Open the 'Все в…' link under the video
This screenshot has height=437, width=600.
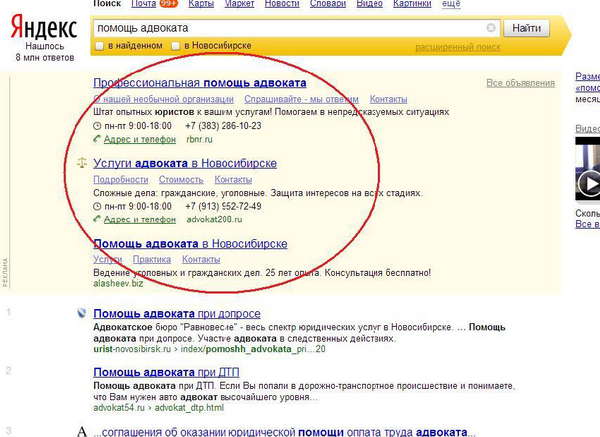point(587,224)
